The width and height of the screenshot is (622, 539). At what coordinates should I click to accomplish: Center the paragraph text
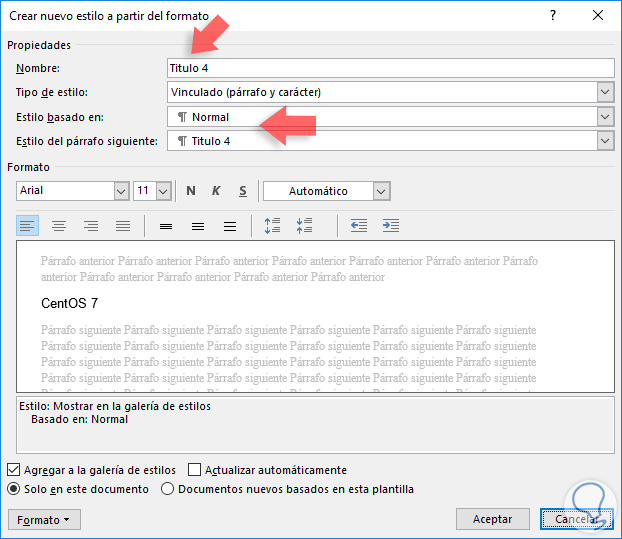pyautogui.click(x=59, y=226)
